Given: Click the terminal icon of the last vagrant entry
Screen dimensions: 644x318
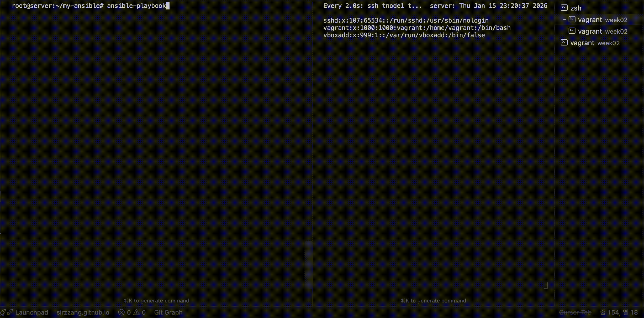Looking at the screenshot, I should 564,42.
